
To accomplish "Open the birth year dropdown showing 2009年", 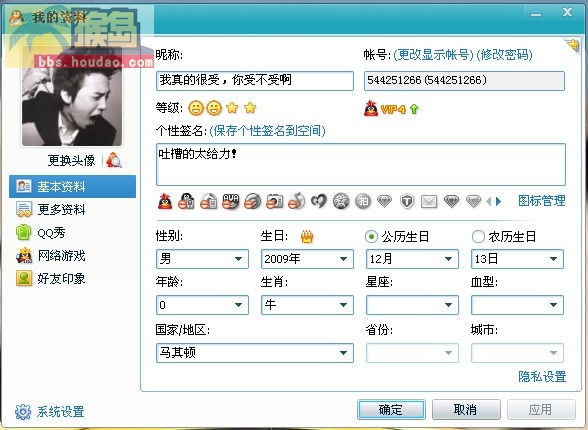I will pyautogui.click(x=307, y=259).
